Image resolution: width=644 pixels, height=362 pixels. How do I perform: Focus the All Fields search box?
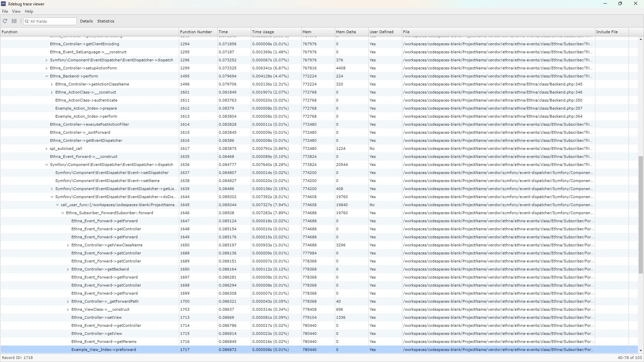[x=52, y=21]
